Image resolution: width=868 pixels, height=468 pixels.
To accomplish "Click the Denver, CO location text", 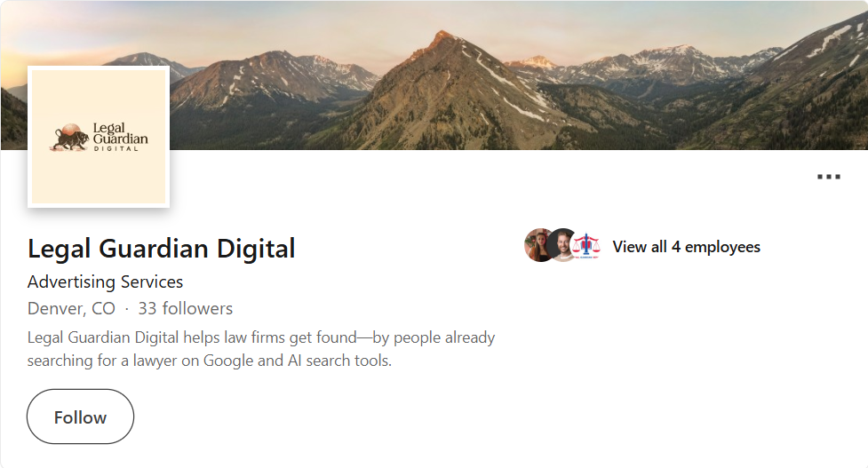I will click(x=71, y=309).
